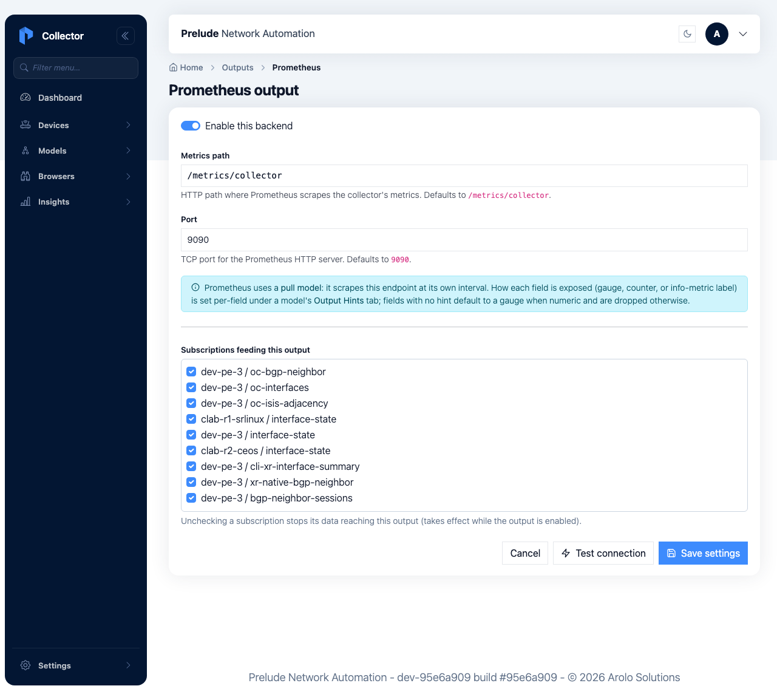Click the Prometheus output page heading
This screenshot has height=700, width=777.
click(x=234, y=90)
